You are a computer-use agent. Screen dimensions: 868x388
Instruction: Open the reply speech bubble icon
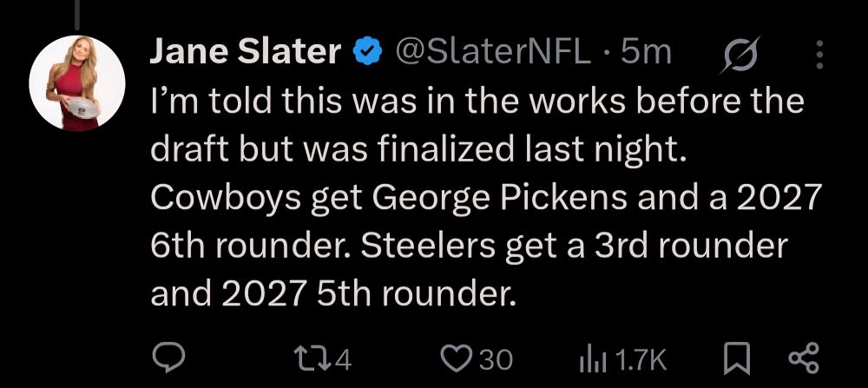pyautogui.click(x=168, y=358)
